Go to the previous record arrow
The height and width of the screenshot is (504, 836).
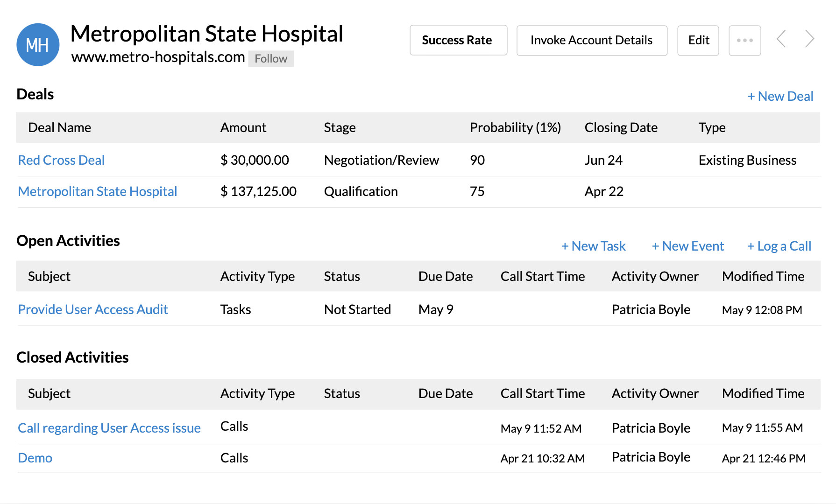tap(781, 39)
